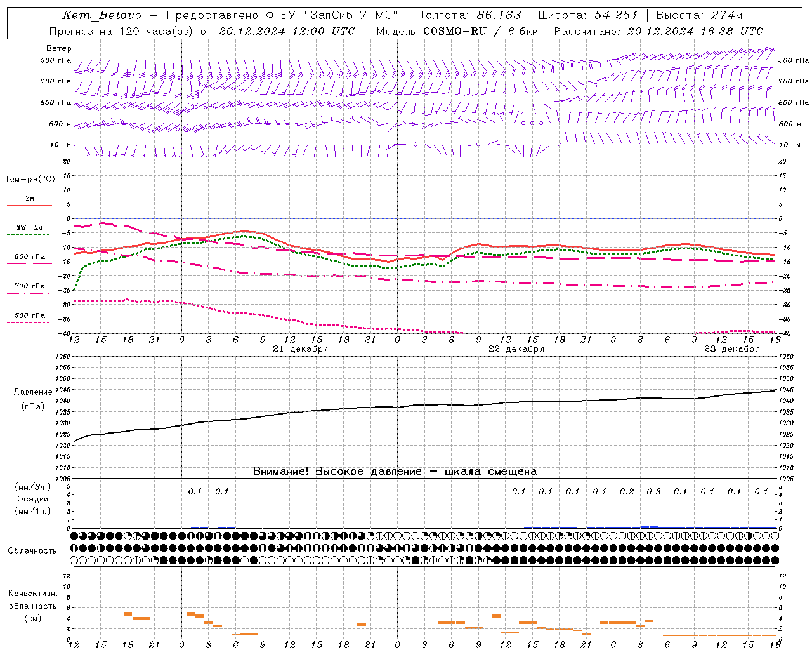Click the 1060 value on the left pressure axis
The image size is (812, 650).
[x=62, y=357]
